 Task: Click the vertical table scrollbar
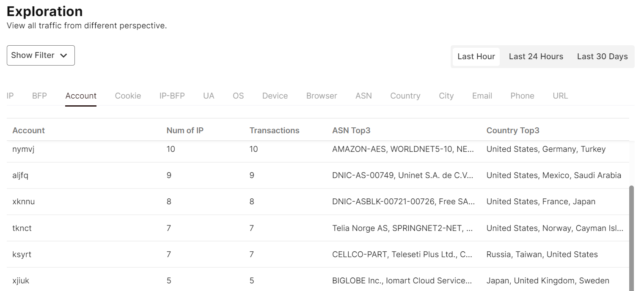[x=632, y=237]
